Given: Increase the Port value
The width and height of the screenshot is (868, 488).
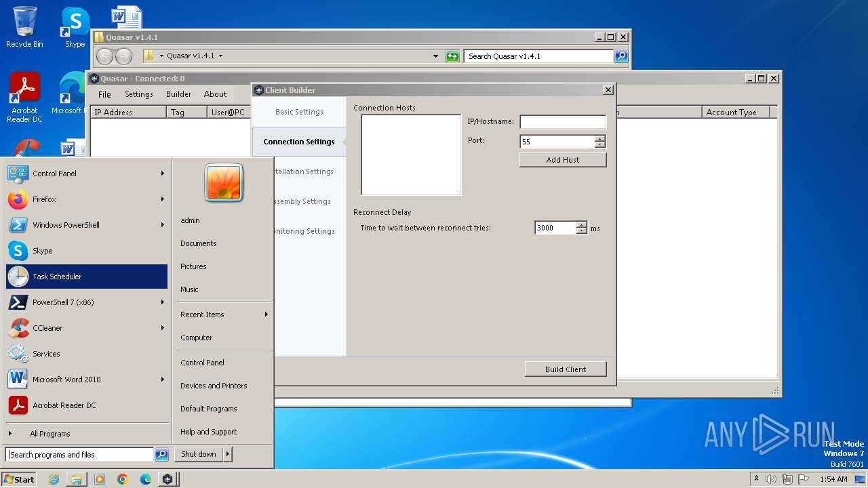Looking at the screenshot, I should (x=599, y=139).
